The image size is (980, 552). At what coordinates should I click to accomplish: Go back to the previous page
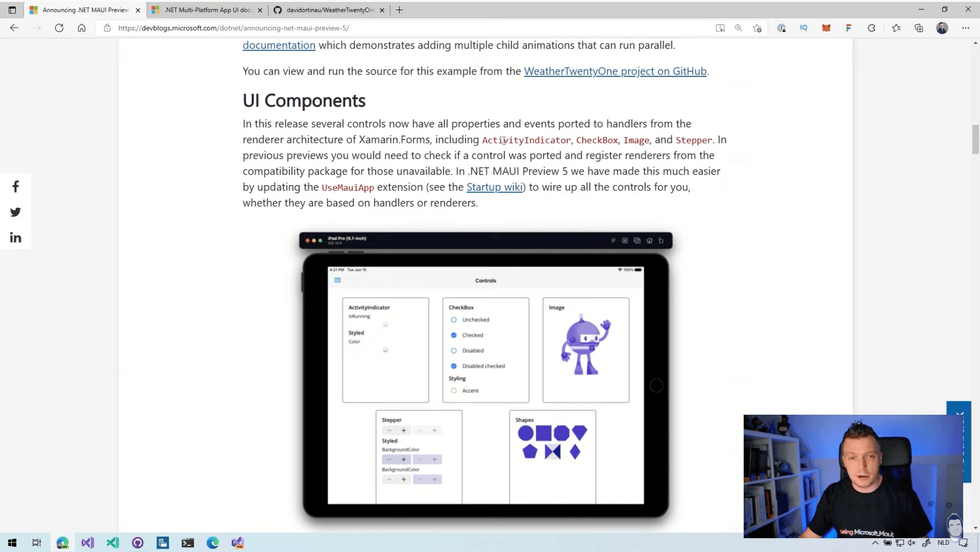14,28
